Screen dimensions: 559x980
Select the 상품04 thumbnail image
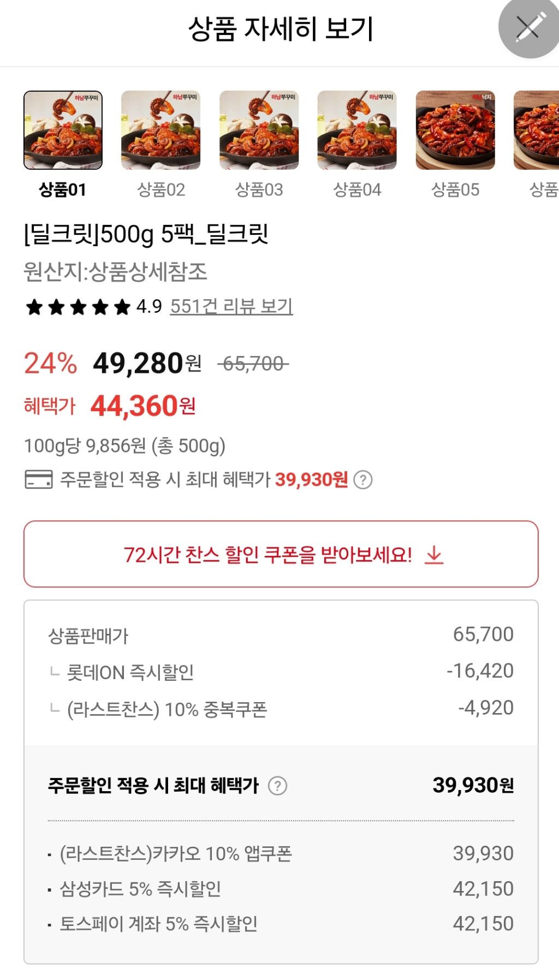click(x=357, y=130)
